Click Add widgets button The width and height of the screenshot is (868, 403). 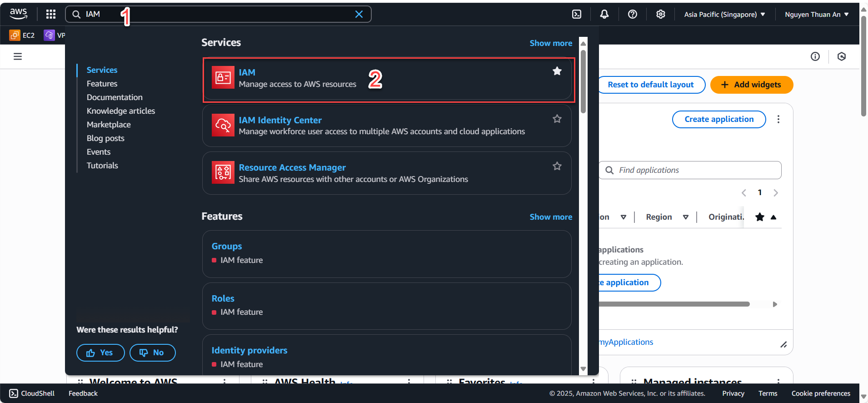[x=752, y=85]
